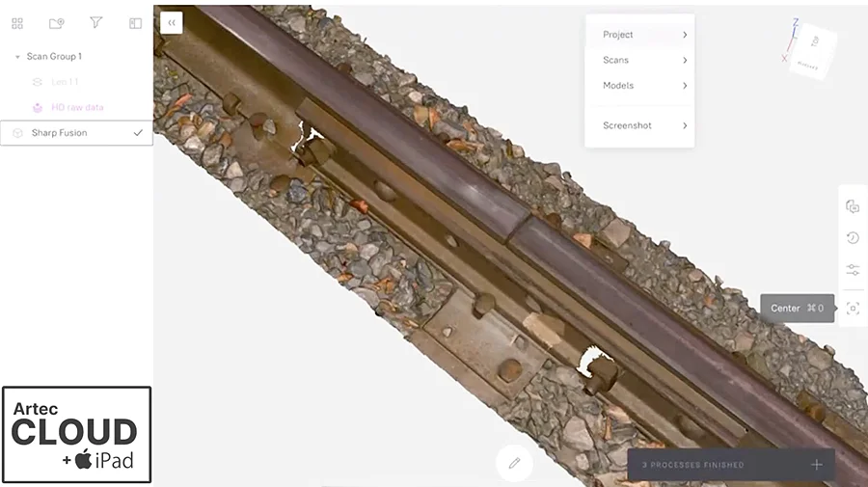This screenshot has width=868, height=487.
Task: Click the add folder icon
Action: pyautogui.click(x=56, y=23)
